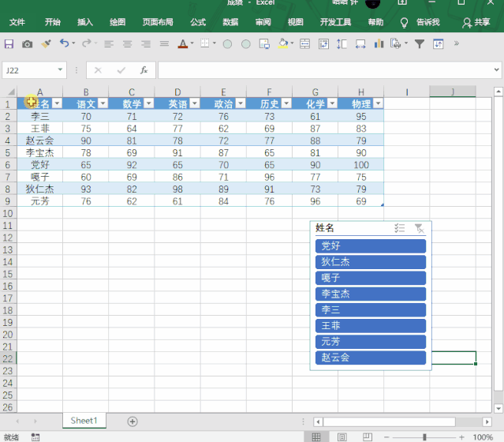Click the merge cells icon
The image size is (504, 442).
click(304, 43)
